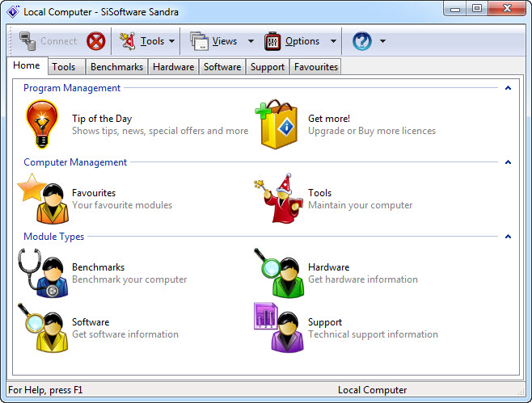The height and width of the screenshot is (403, 532).
Task: Click the Options toolbar icon
Action: pyautogui.click(x=272, y=41)
